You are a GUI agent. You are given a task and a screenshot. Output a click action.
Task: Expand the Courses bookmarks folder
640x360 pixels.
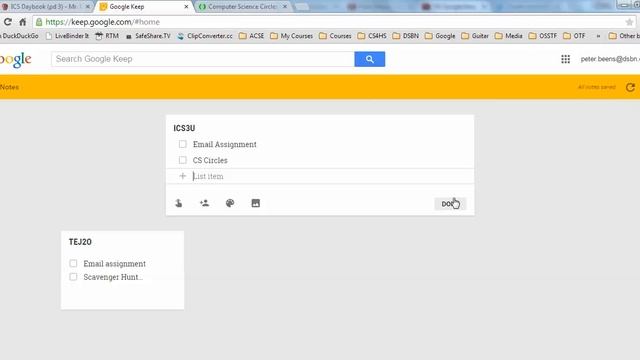[x=335, y=36]
